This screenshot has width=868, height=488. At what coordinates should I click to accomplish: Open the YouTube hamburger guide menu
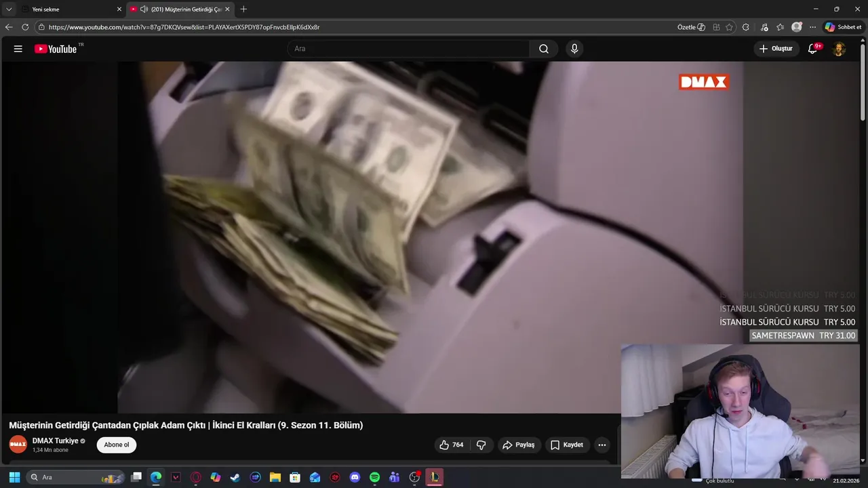click(x=18, y=49)
